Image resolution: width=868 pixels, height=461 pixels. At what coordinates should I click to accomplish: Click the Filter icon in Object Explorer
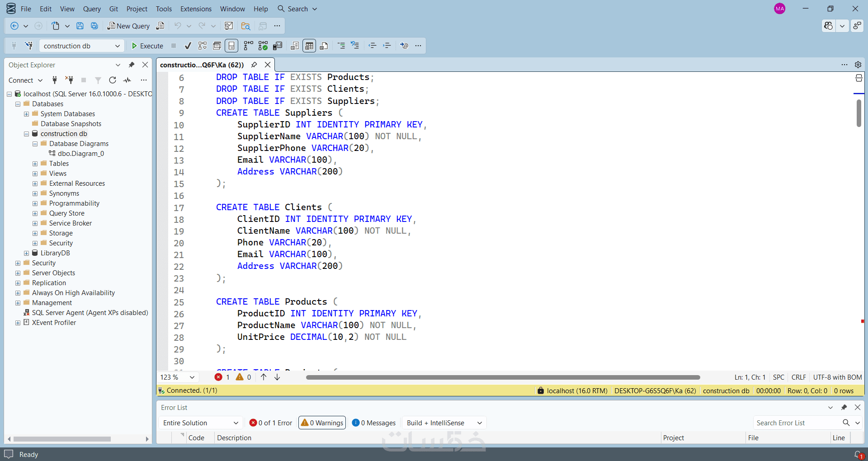pyautogui.click(x=98, y=80)
